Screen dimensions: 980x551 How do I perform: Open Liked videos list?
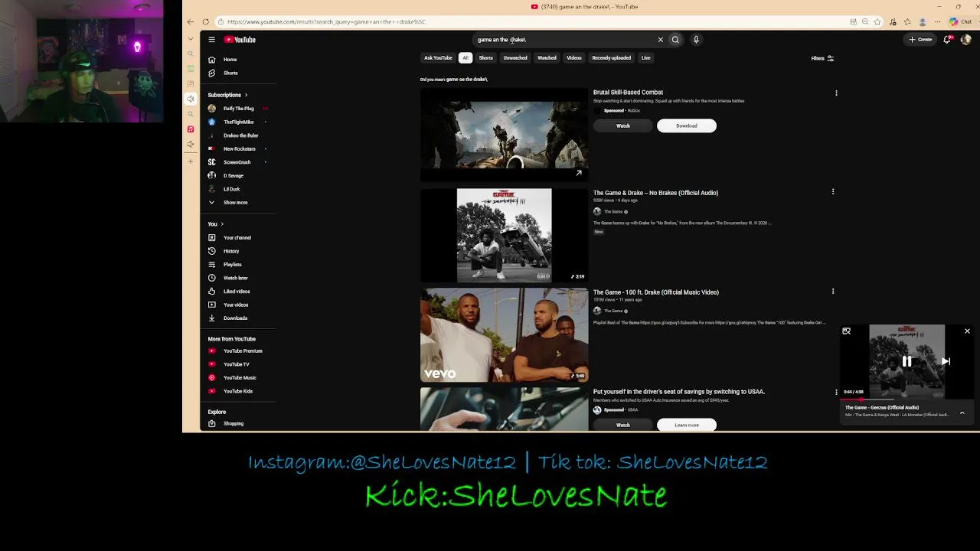coord(237,292)
